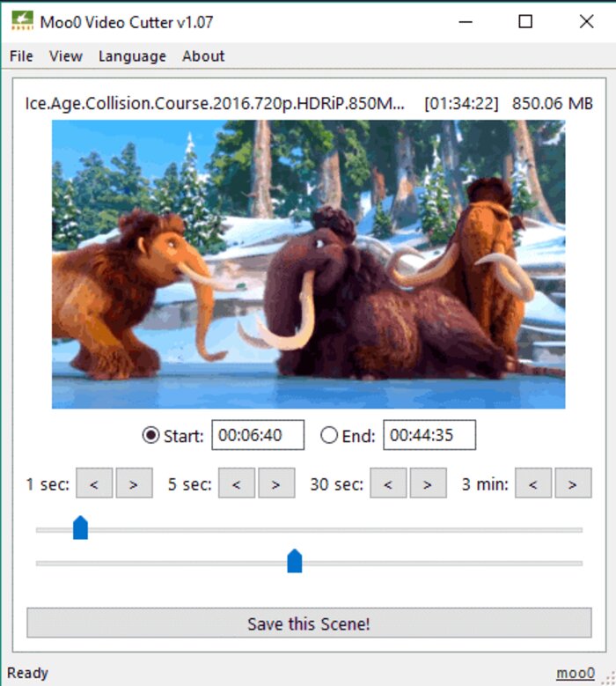Select the Start radio button
The height and width of the screenshot is (686, 616).
pos(150,435)
